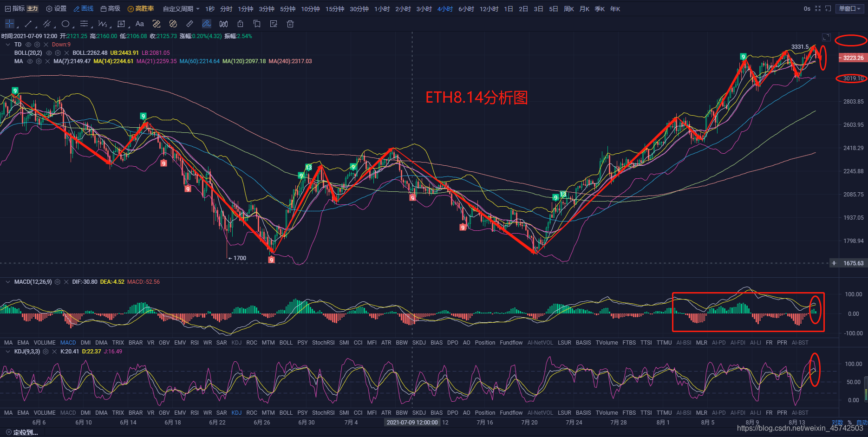Toggle the 画线 drawing tools button
The image size is (868, 437).
84,9
